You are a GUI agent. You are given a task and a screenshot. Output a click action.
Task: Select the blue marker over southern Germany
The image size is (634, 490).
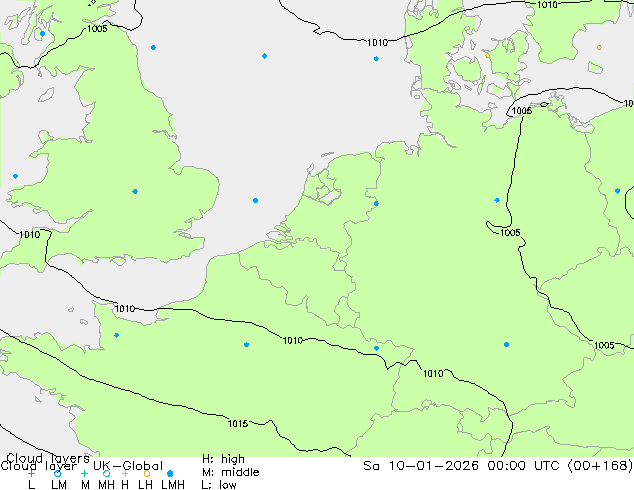pyautogui.click(x=506, y=344)
